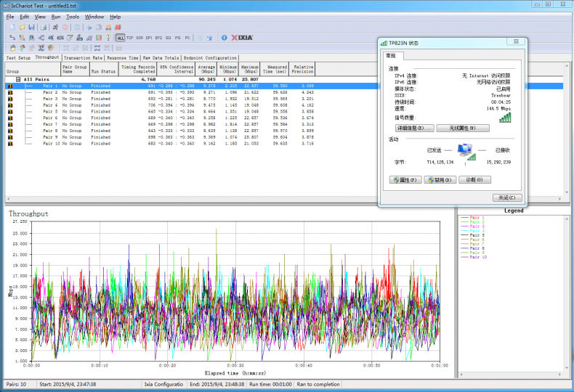
Task: Open the Tools menu
Action: (x=73, y=17)
